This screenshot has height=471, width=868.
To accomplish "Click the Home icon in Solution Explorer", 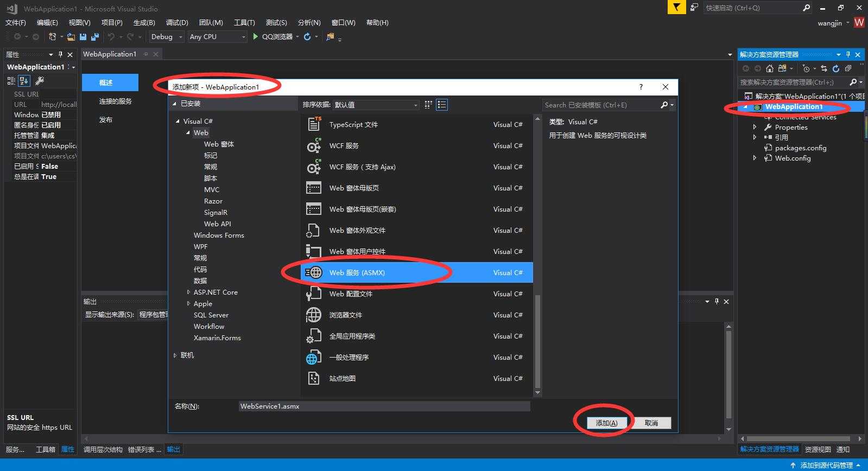I will tap(770, 68).
